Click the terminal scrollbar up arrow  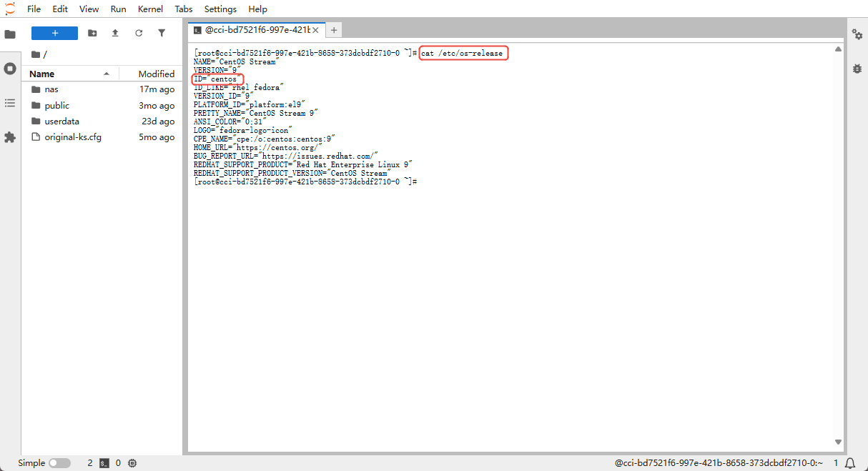839,49
